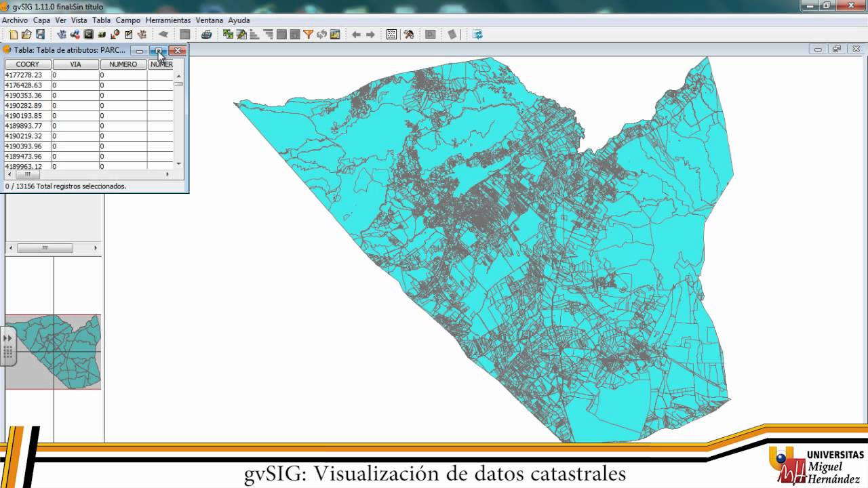868x488 pixels.
Task: Click the Save project floppy disk icon
Action: (x=40, y=35)
